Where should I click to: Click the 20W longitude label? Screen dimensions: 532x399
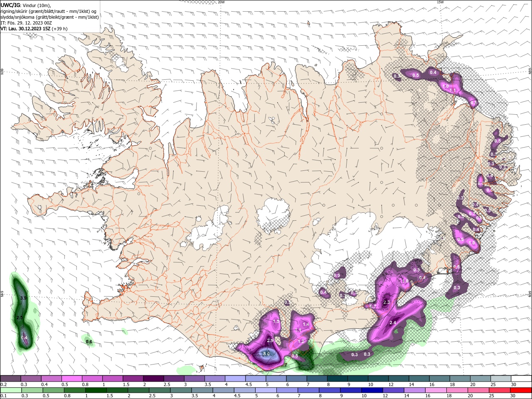221,2
